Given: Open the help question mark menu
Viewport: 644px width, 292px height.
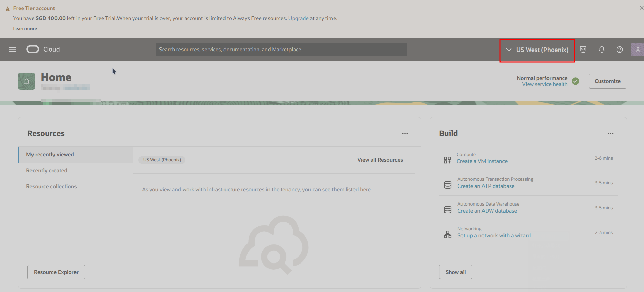Looking at the screenshot, I should tap(620, 50).
